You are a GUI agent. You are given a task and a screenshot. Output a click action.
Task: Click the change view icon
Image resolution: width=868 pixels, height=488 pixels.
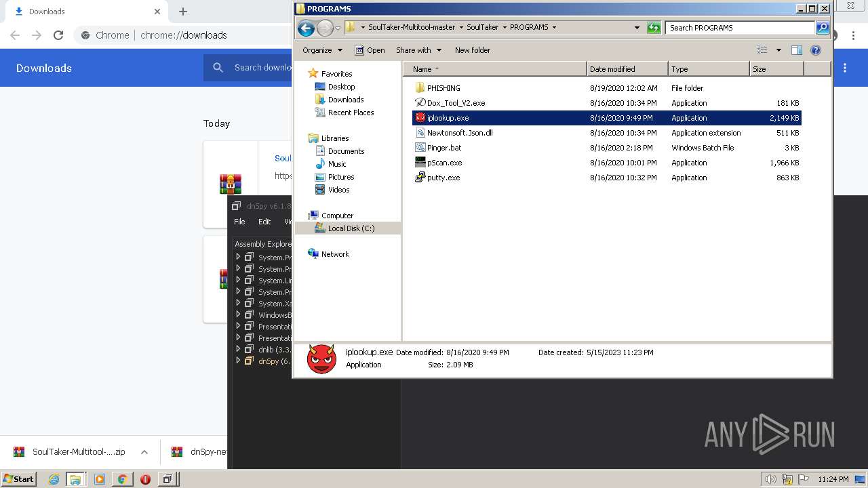[762, 50]
